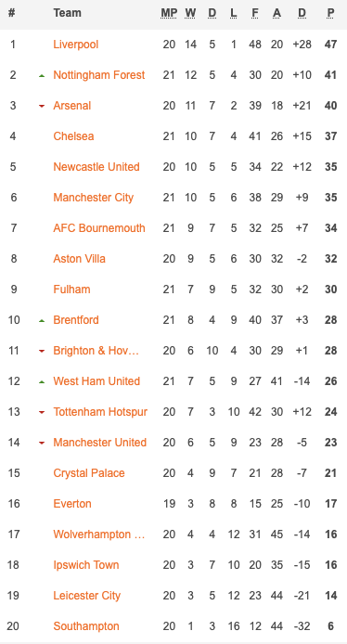347x644 pixels.
Task: Select the Wolverhampton truncated team link
Action: coord(99,535)
